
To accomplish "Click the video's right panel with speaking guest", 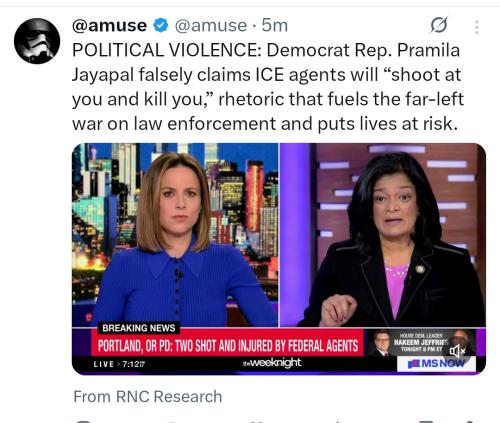I will point(383,235).
